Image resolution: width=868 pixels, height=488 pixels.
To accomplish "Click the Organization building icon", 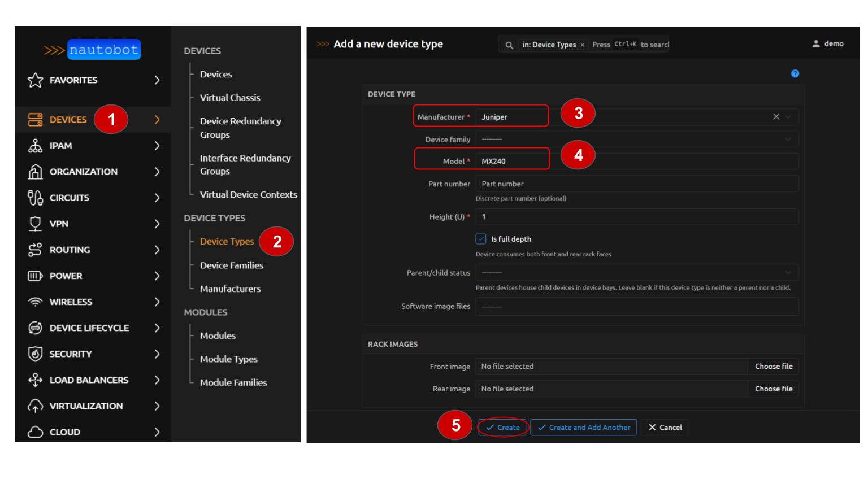I will pyautogui.click(x=35, y=172).
